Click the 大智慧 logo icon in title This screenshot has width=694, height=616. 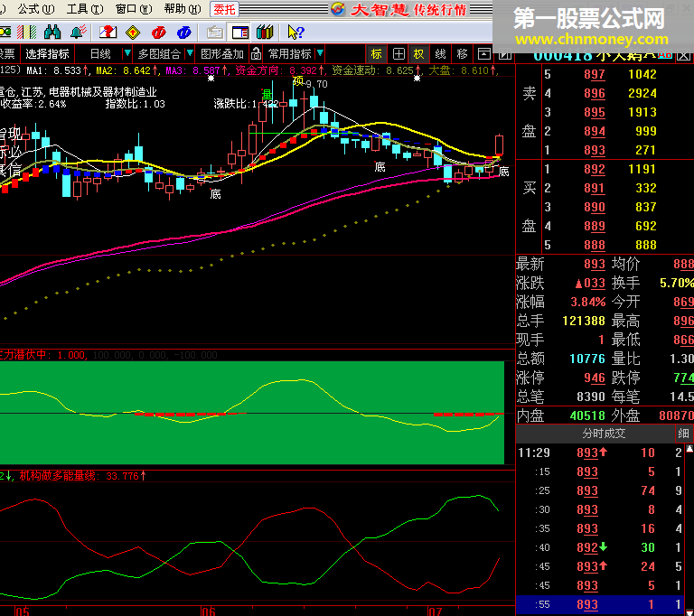[x=338, y=9]
